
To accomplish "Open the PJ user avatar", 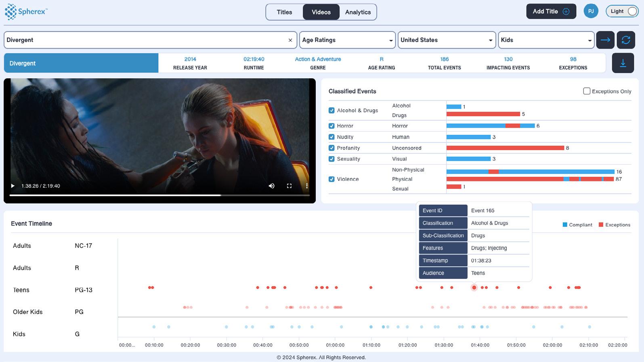I will click(x=591, y=11).
